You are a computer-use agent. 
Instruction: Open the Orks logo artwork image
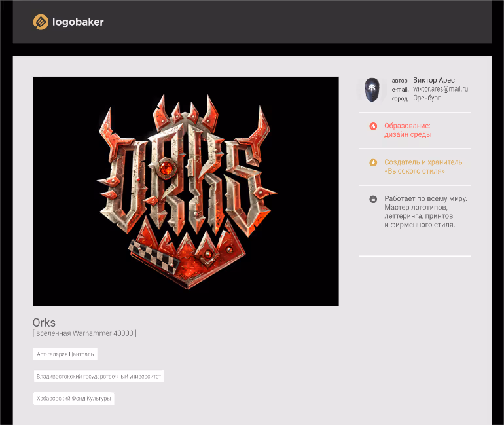click(x=186, y=191)
